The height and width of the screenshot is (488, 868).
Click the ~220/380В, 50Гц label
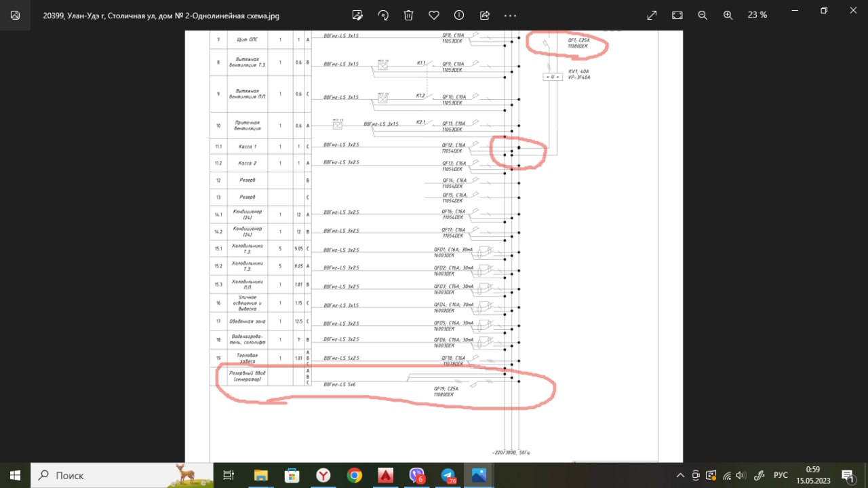[511, 452]
